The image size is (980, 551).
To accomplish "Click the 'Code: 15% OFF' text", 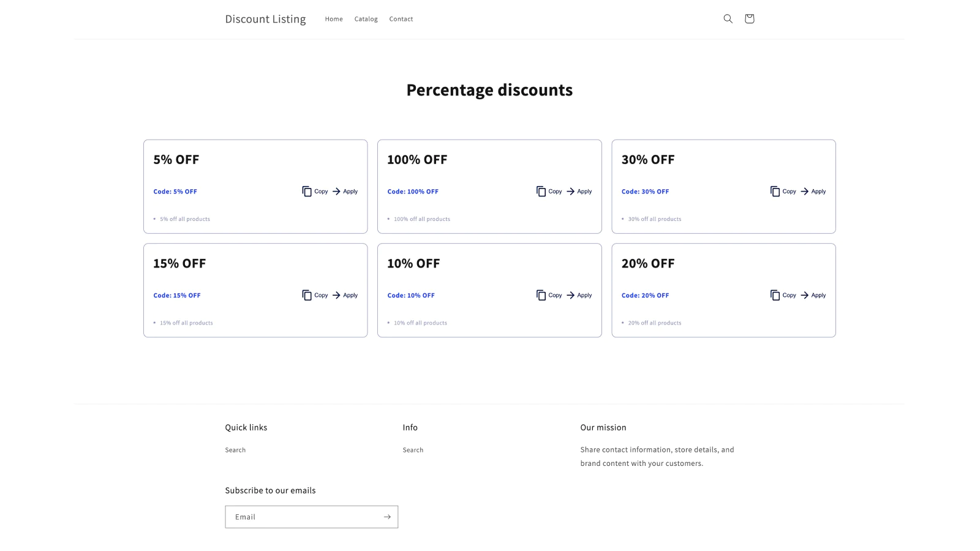I will (x=177, y=295).
